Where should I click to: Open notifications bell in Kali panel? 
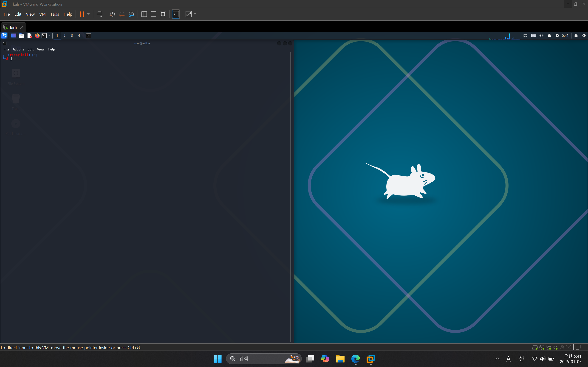click(549, 36)
